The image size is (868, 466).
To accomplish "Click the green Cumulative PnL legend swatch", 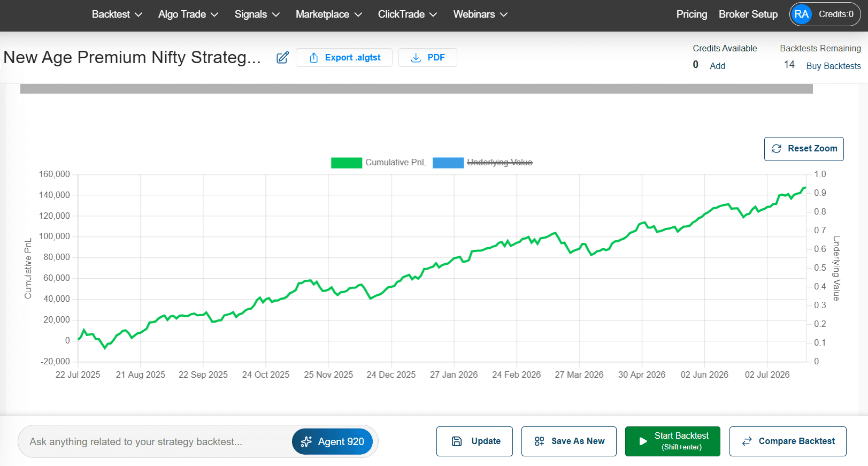I will (347, 163).
